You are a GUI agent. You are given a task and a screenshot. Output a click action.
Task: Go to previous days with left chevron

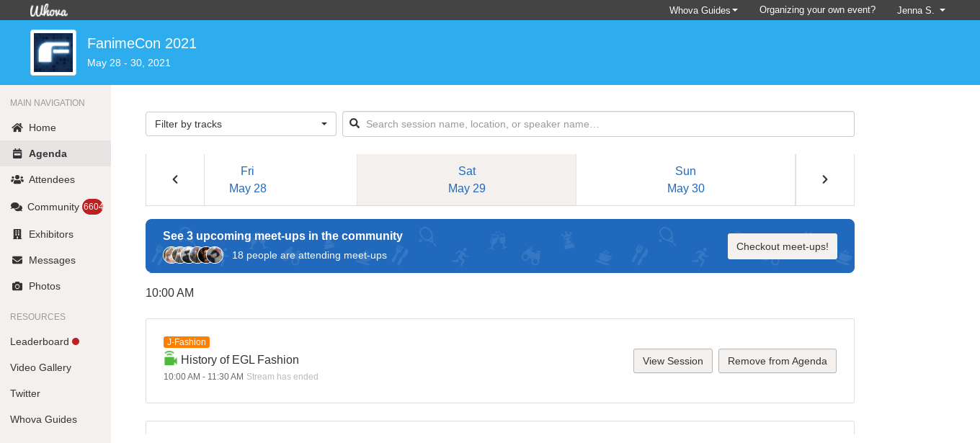(175, 179)
